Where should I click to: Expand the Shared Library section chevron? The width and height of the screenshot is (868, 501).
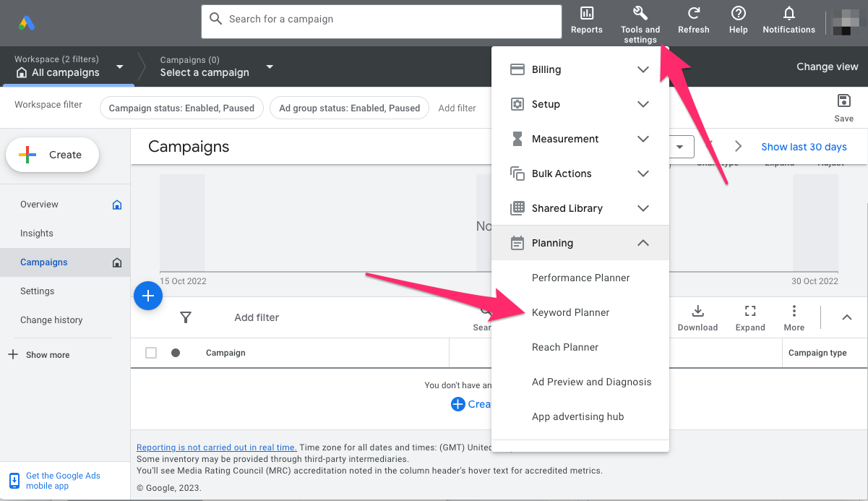643,208
